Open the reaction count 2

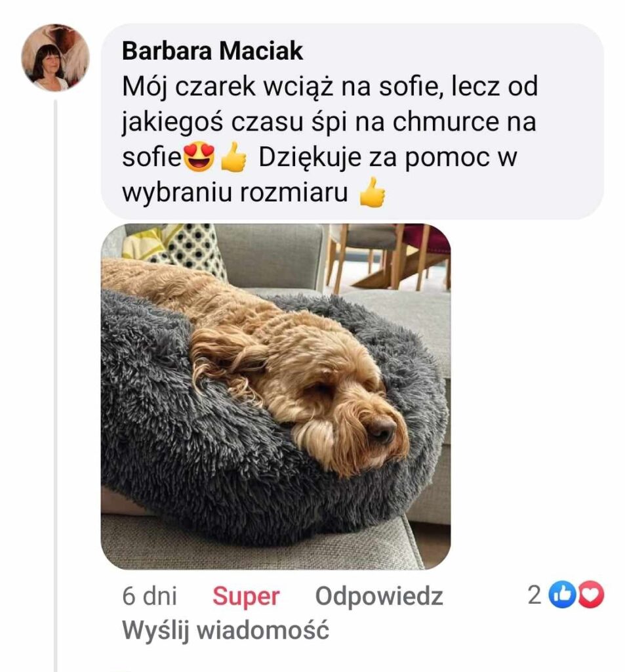click(534, 595)
